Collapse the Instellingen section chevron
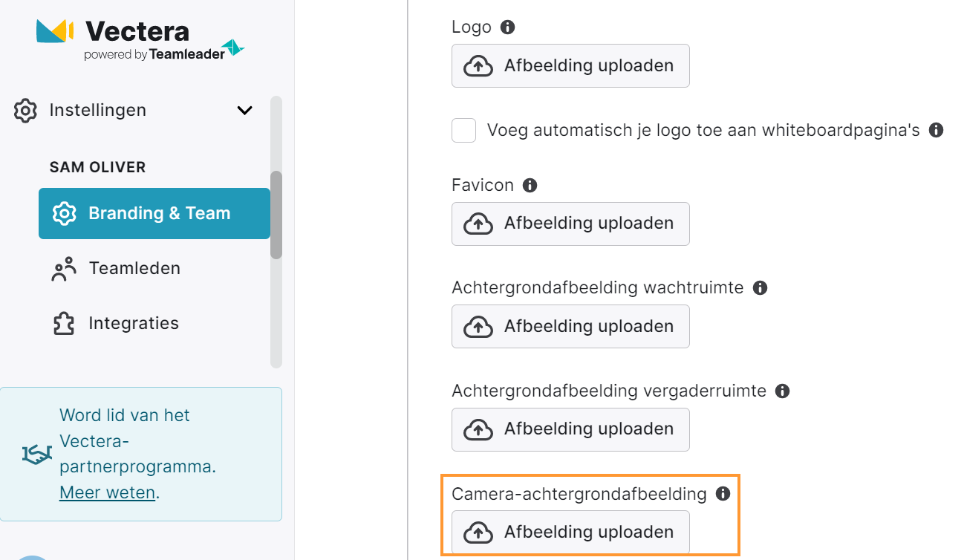964x560 pixels. pos(244,111)
